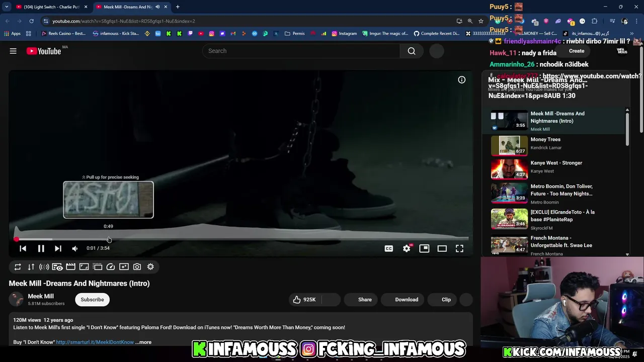Open enhancer extension gear settings
Image resolution: width=644 pixels, height=362 pixels.
point(150,267)
